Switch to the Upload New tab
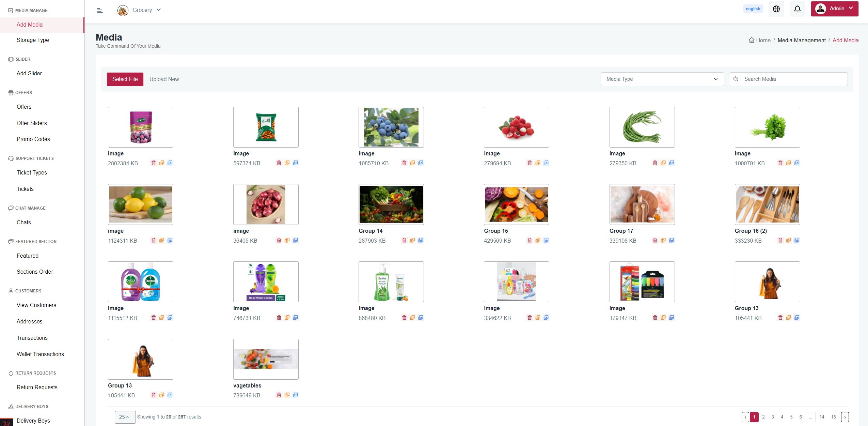The height and width of the screenshot is (426, 868). tap(164, 79)
